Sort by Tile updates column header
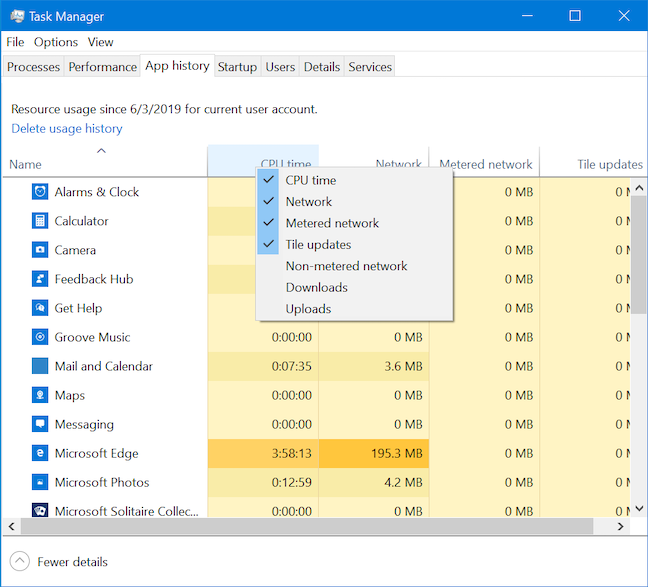648x587 pixels. click(593, 161)
